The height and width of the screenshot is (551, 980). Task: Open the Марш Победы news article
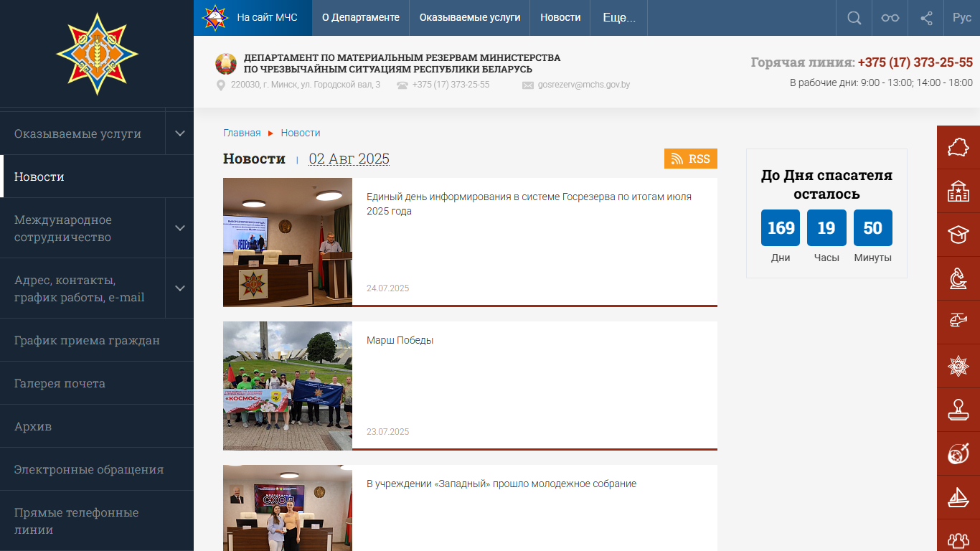400,340
